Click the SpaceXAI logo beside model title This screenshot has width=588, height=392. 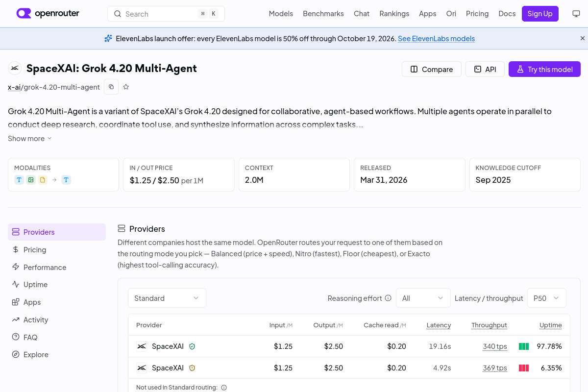(x=15, y=68)
